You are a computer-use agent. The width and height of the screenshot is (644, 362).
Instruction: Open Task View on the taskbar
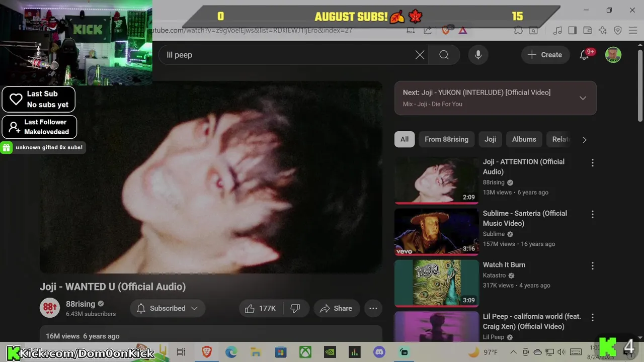181,352
